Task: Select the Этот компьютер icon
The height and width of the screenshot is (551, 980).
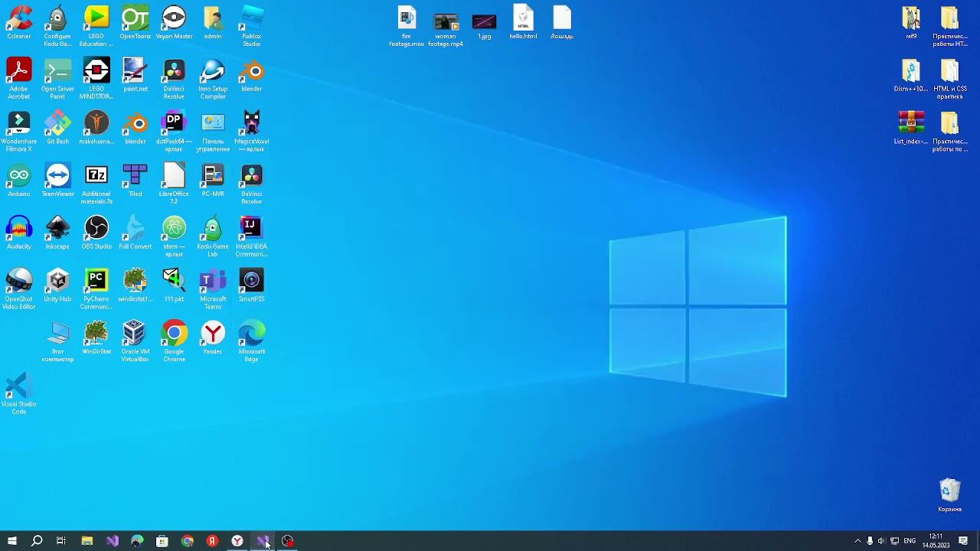Action: [57, 342]
